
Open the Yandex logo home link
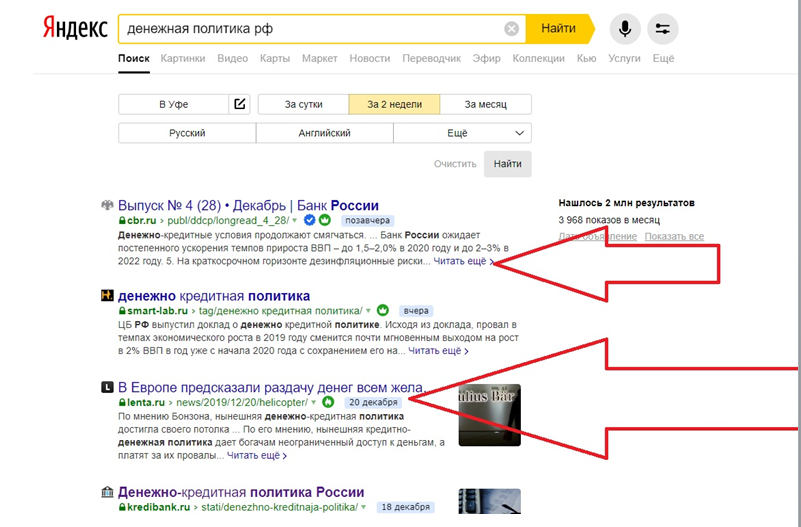75,29
